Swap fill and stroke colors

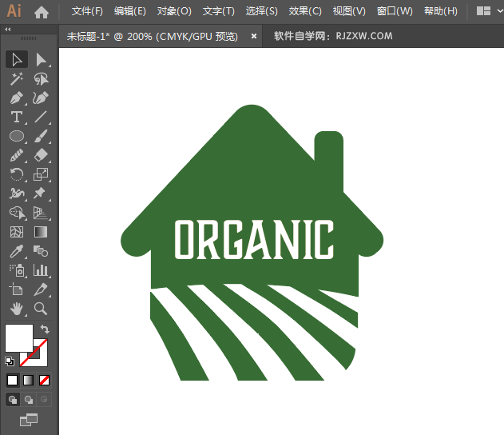[x=46, y=329]
